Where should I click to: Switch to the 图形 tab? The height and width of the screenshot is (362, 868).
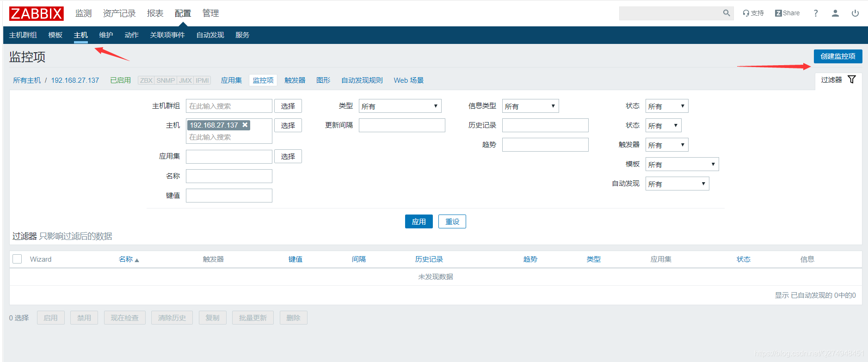point(323,80)
